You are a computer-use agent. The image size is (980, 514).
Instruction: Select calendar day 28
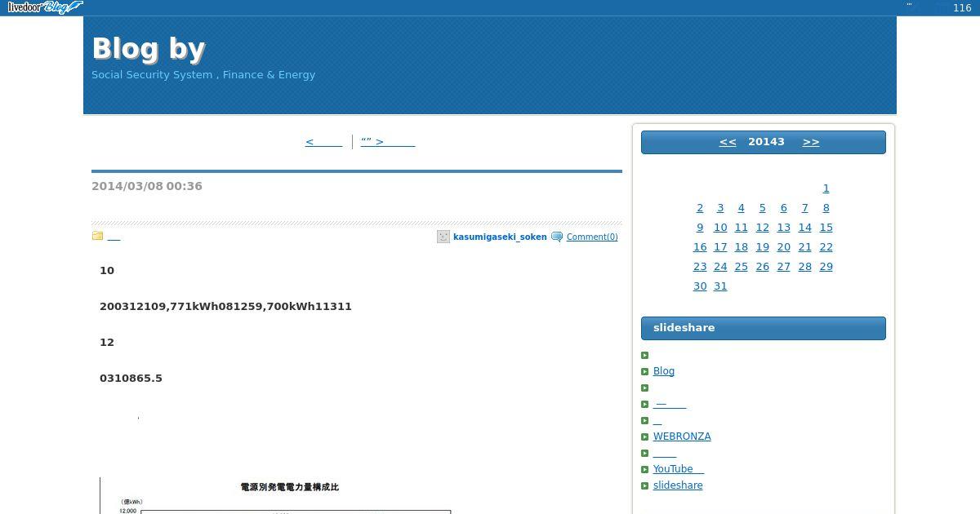[x=804, y=267]
